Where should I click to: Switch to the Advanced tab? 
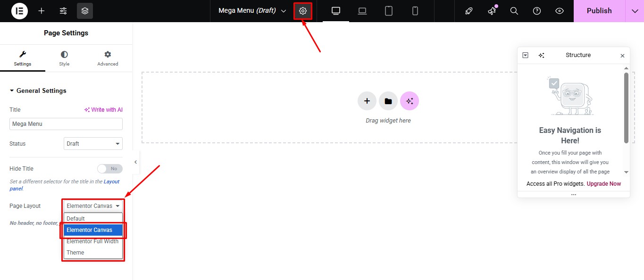click(107, 58)
